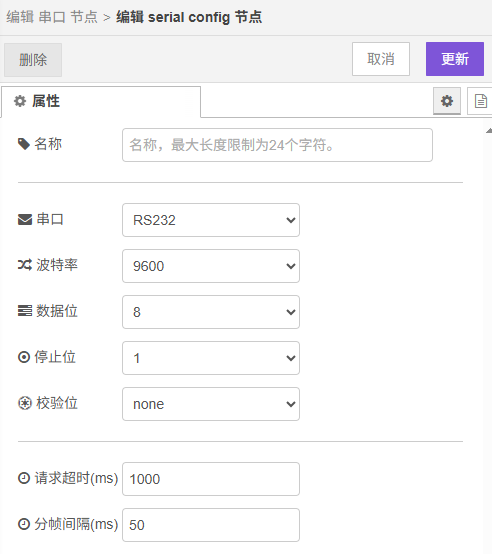Click the clock icon beside 请求超时

(24, 478)
